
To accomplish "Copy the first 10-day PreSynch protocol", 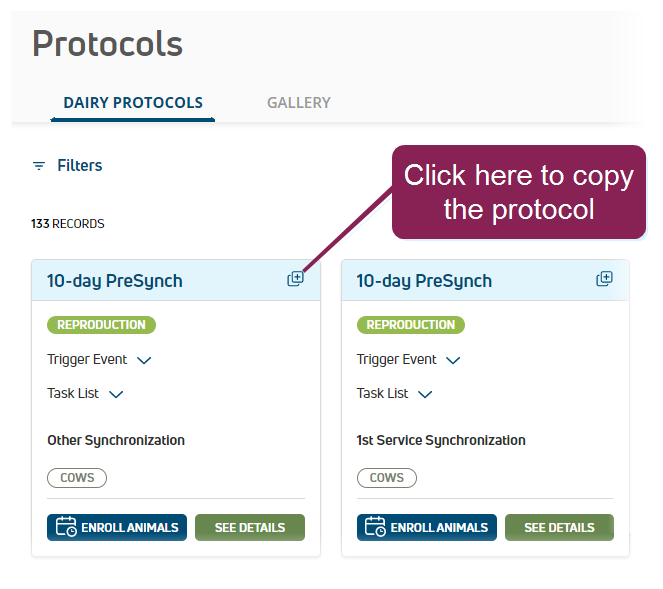I will click(295, 279).
